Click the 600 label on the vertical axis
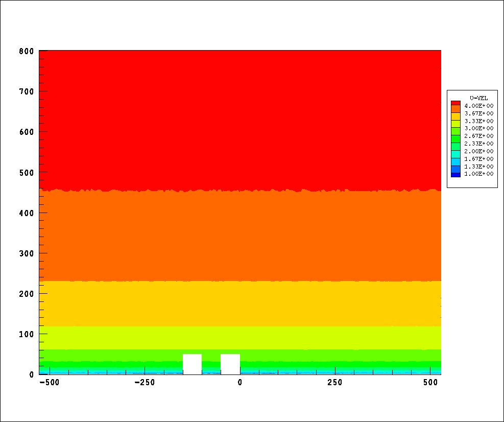This screenshot has width=504, height=422. click(x=27, y=132)
